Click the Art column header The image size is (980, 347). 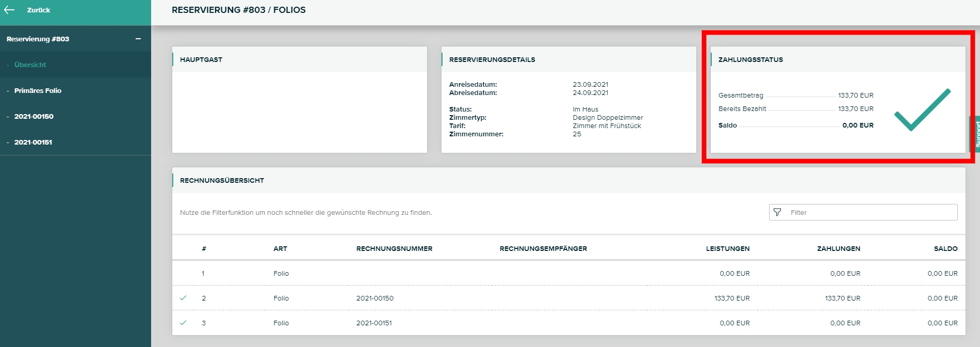pyautogui.click(x=280, y=248)
